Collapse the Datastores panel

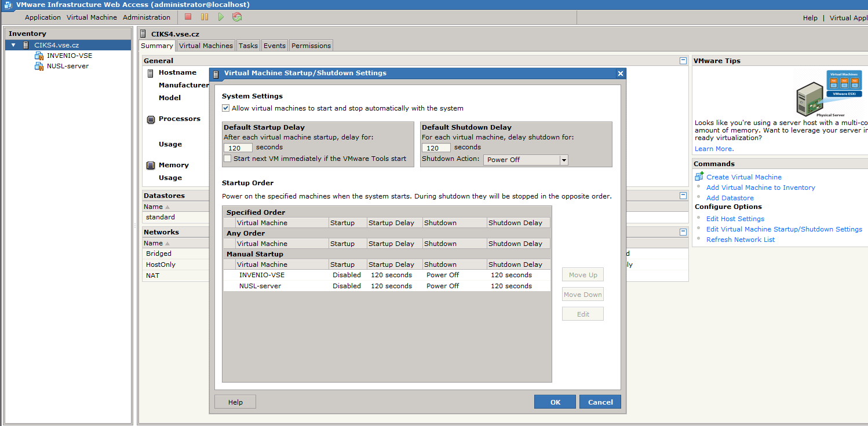tap(683, 196)
